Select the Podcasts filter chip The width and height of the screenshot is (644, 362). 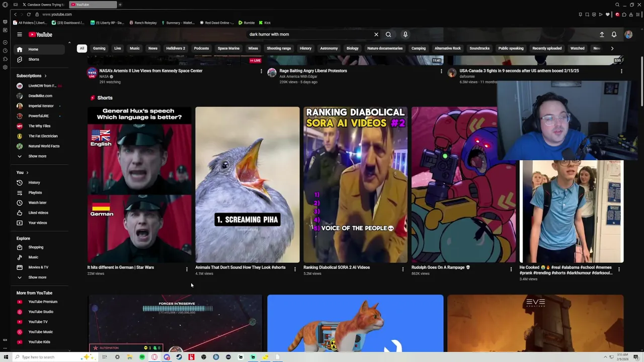(x=201, y=48)
